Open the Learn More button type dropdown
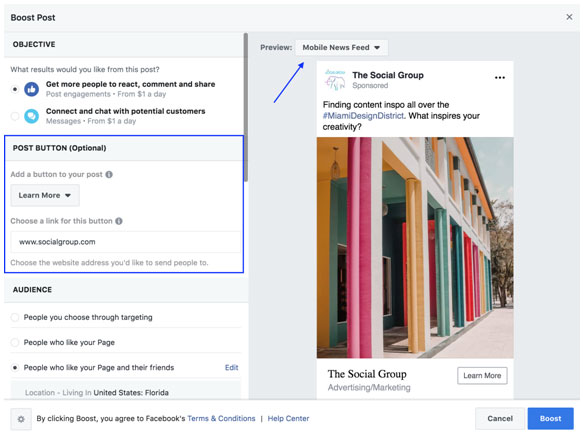Image resolution: width=584 pixels, height=434 pixels. click(45, 195)
